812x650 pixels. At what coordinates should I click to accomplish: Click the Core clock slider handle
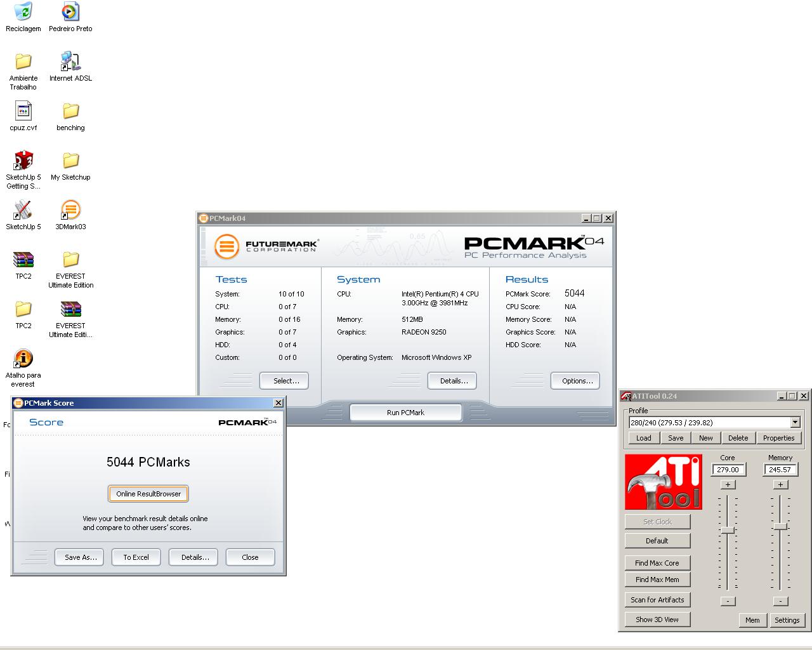[x=728, y=530]
